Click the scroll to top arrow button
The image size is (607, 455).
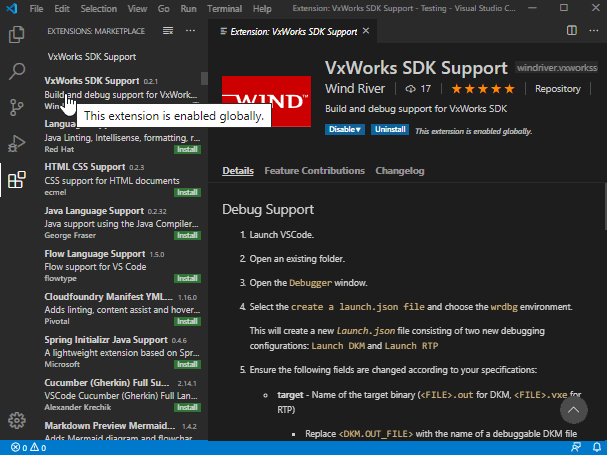click(573, 410)
